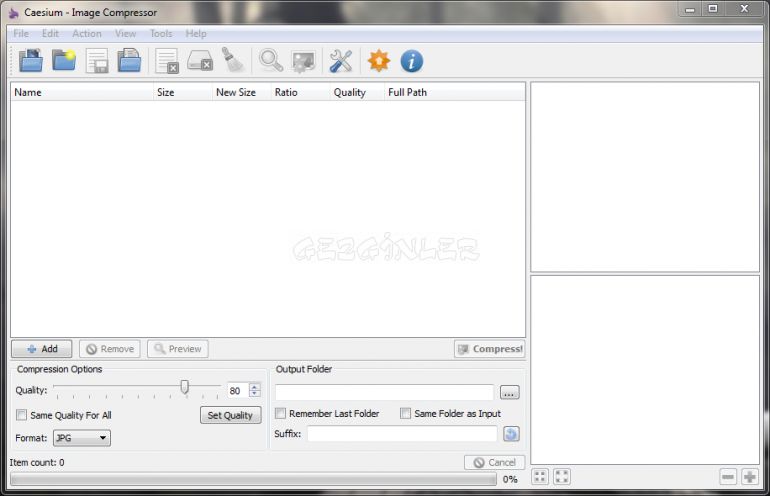
Task: Decrease quality with the spinner down arrow
Action: pos(254,393)
